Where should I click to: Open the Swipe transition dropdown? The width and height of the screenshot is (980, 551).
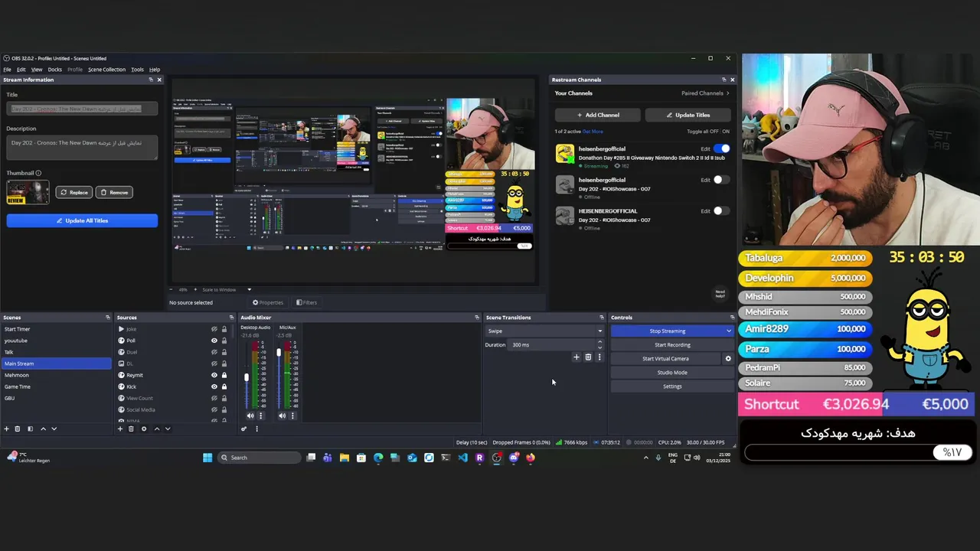(x=544, y=331)
